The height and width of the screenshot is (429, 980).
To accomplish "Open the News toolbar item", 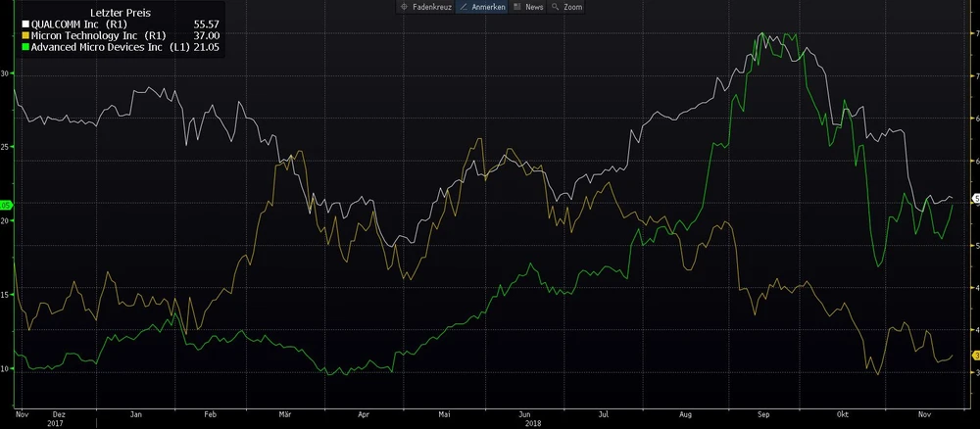I will tap(528, 7).
